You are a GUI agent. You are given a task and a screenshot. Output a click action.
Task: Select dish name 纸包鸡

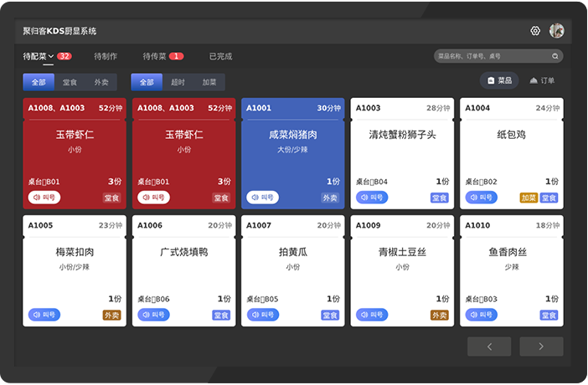512,135
